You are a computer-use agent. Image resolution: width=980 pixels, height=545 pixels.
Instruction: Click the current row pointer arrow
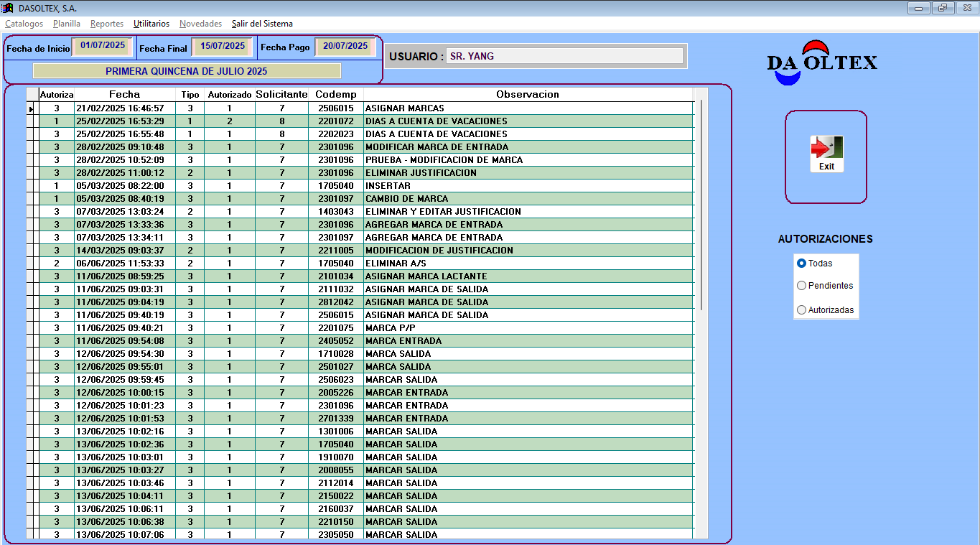pos(31,108)
